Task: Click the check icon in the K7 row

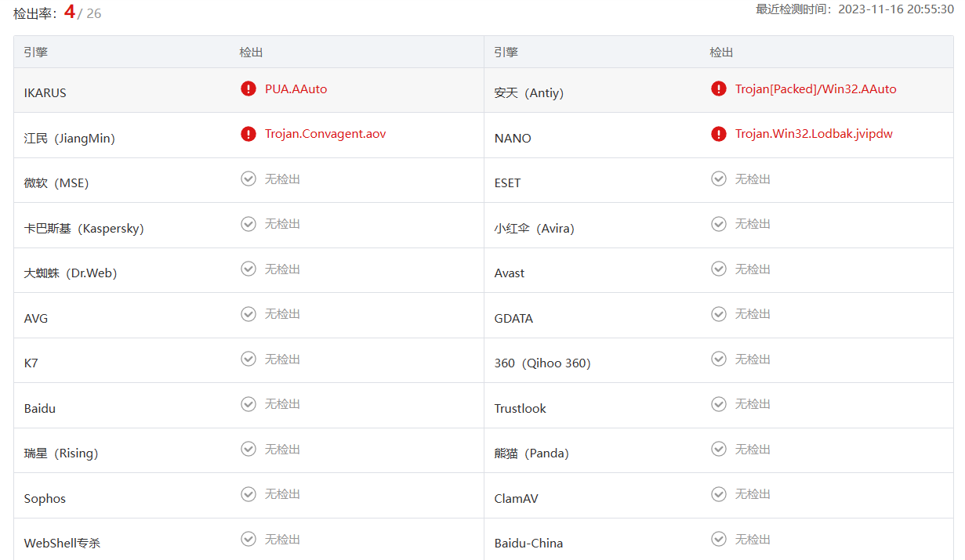Action: tap(249, 359)
